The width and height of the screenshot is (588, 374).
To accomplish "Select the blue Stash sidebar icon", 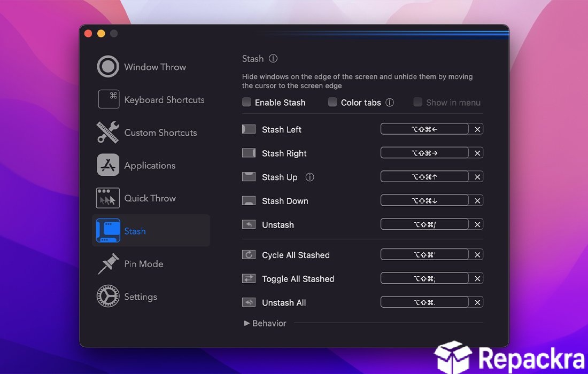I will [108, 230].
